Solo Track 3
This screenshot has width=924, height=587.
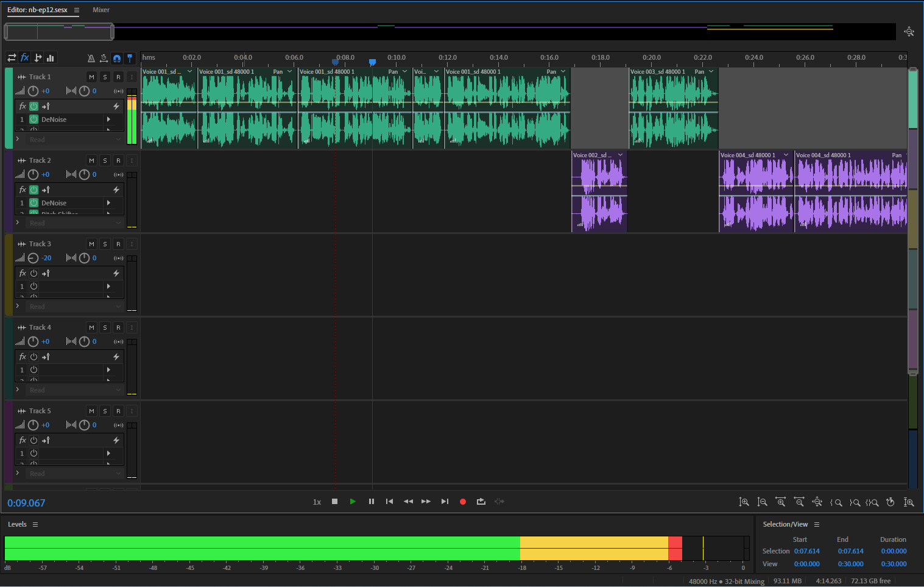coord(105,244)
